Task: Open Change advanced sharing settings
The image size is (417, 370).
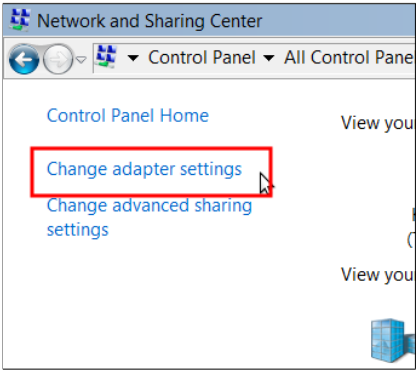Action: coord(149,217)
